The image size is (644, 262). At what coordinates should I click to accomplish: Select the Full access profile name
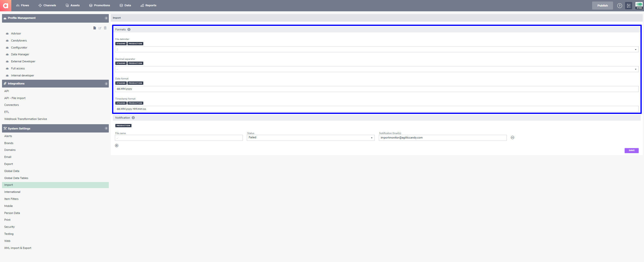tap(18, 68)
